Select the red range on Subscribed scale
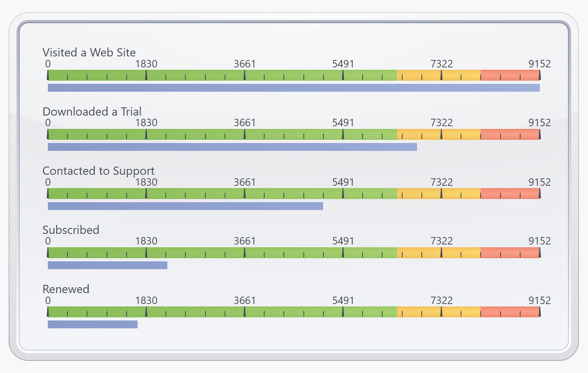The image size is (588, 373). point(510,253)
